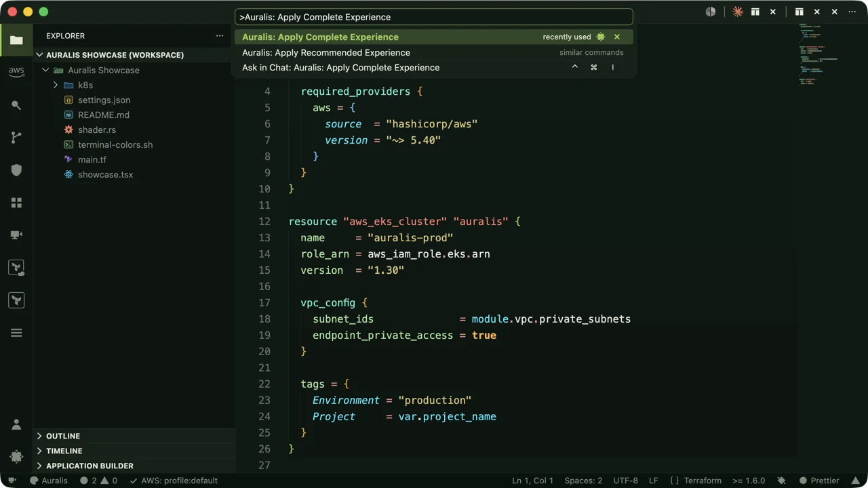Expand the OUTLINE section

[x=134, y=436]
